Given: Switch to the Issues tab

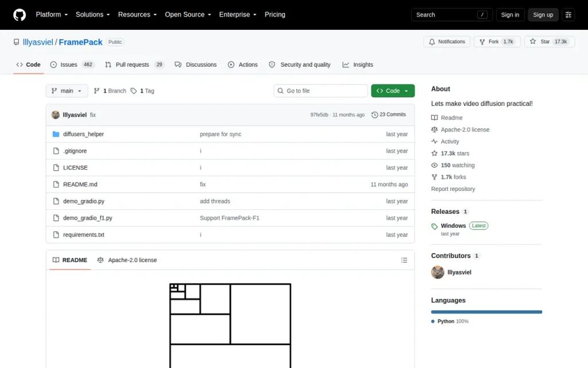Looking at the screenshot, I should 72,64.
